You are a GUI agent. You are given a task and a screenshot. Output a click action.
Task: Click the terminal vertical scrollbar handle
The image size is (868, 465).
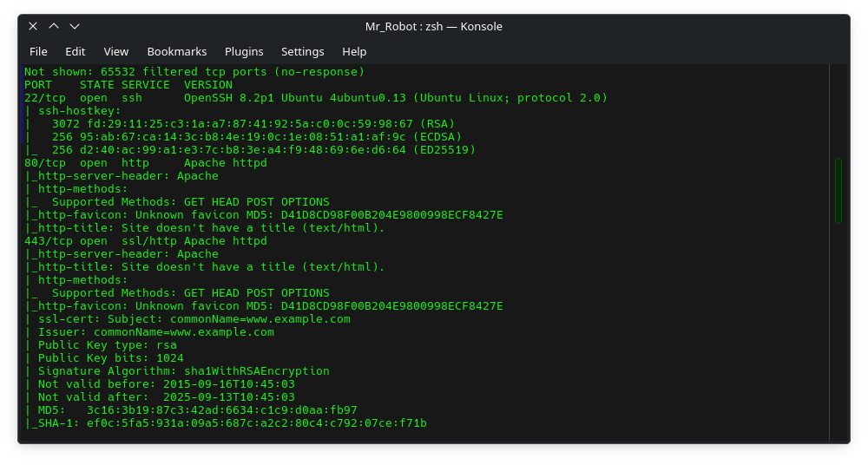pyautogui.click(x=838, y=191)
